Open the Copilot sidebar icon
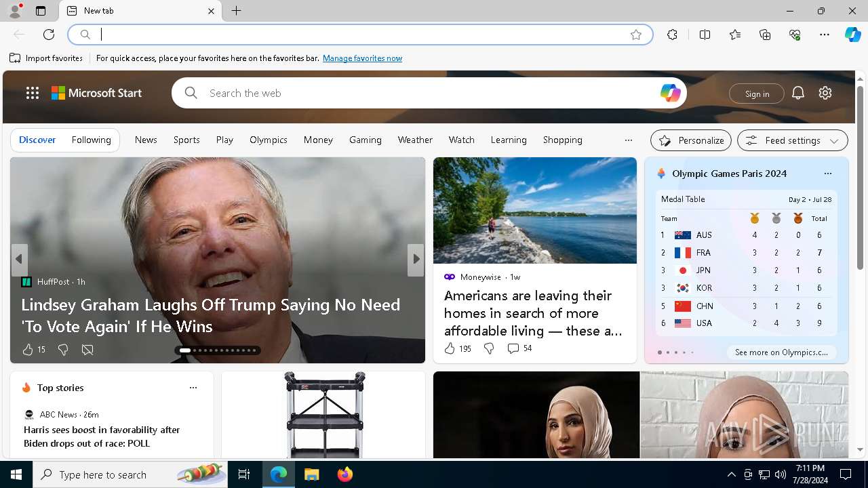Screen dimensions: 868x488 (853, 35)
